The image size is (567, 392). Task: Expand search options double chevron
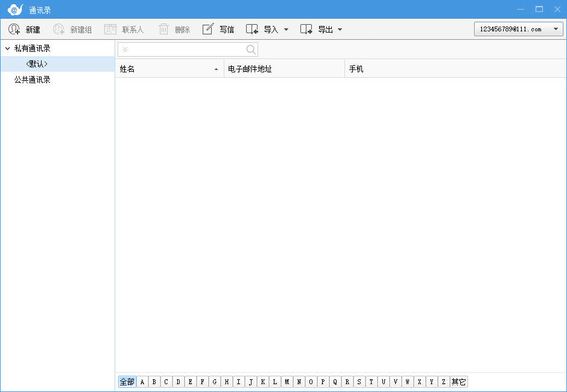click(x=125, y=49)
